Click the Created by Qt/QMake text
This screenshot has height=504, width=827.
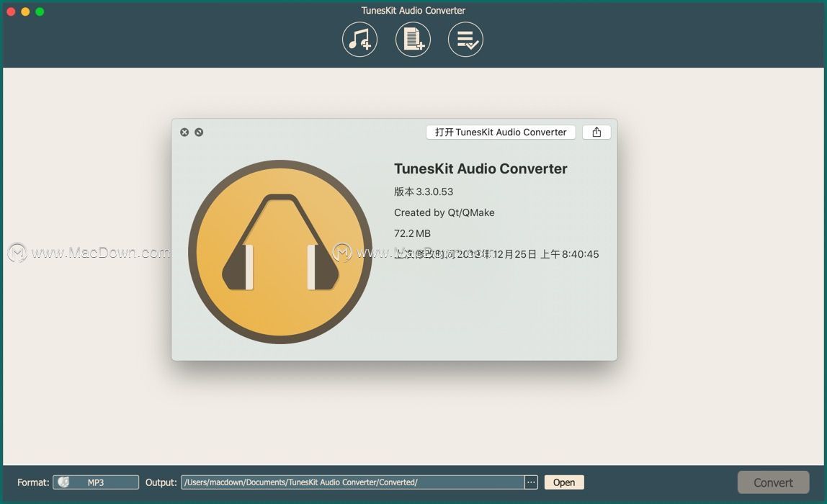point(444,212)
